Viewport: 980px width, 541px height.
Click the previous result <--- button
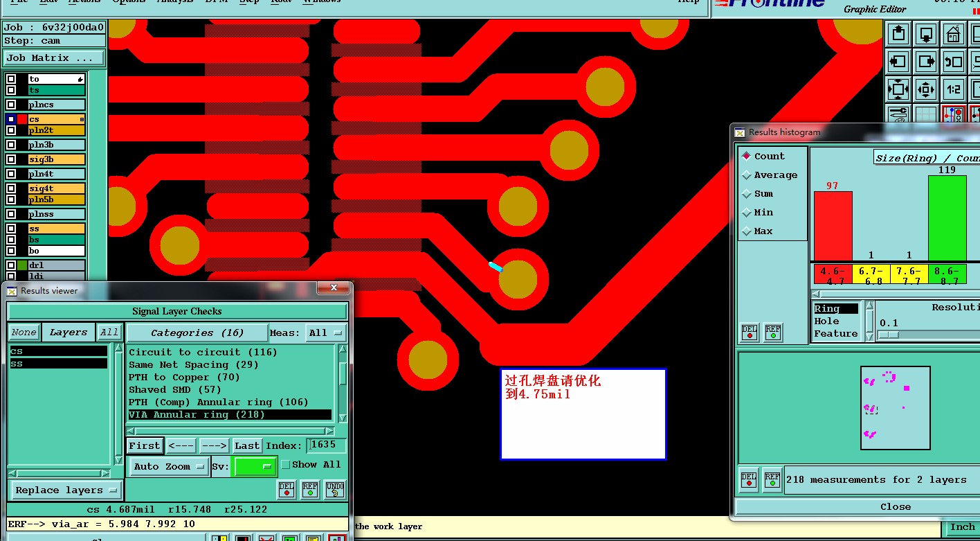(x=181, y=446)
